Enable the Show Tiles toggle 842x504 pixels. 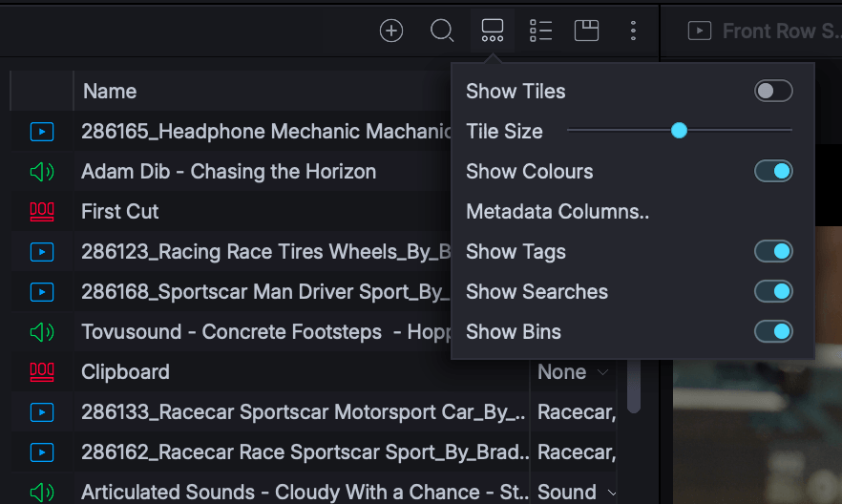coord(773,91)
